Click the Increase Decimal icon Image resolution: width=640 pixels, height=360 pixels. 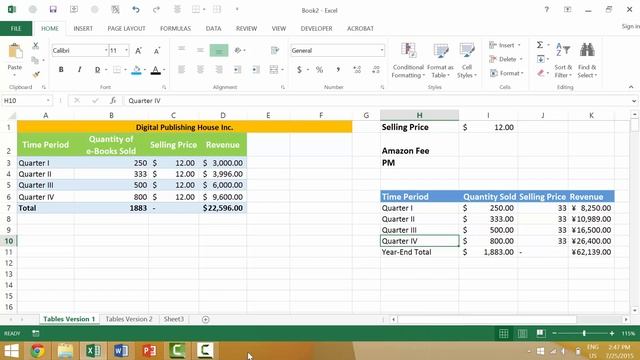coord(357,70)
